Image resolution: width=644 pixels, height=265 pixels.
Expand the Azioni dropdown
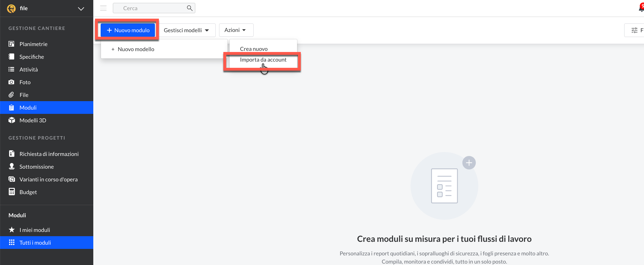235,30
